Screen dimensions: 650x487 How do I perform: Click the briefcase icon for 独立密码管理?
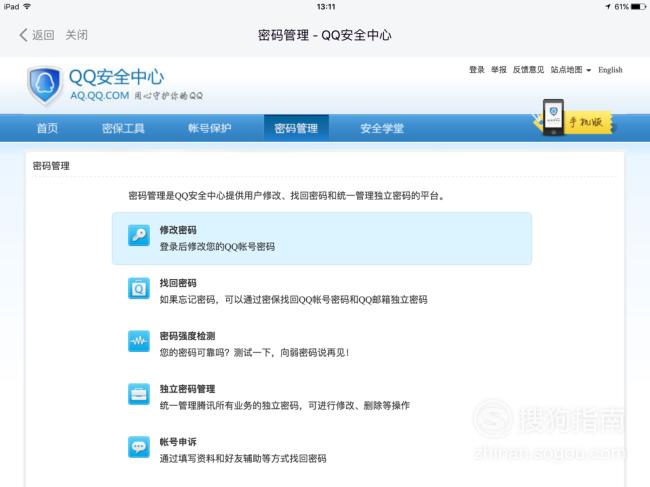tap(139, 394)
